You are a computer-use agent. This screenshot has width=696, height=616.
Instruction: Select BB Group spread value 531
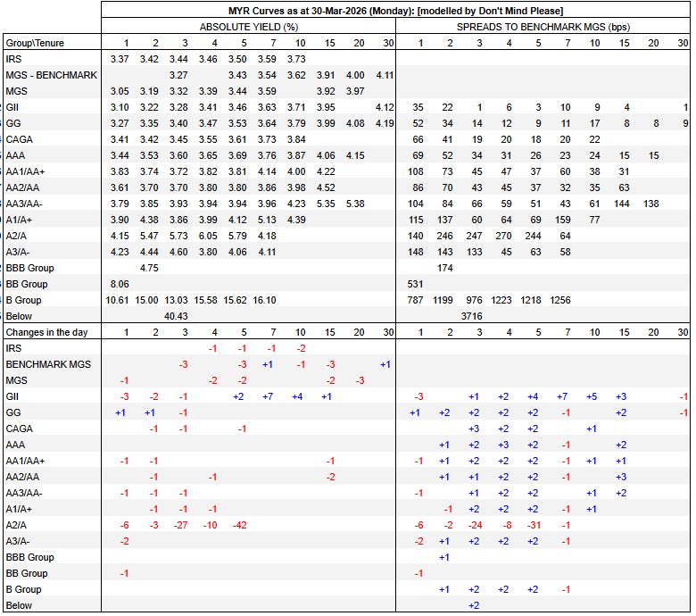click(415, 284)
